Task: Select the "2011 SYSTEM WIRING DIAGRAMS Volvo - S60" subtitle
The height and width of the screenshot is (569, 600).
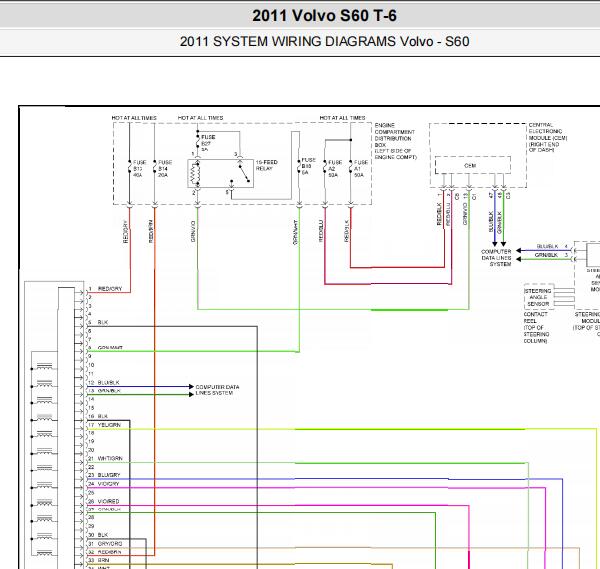Action: point(324,41)
